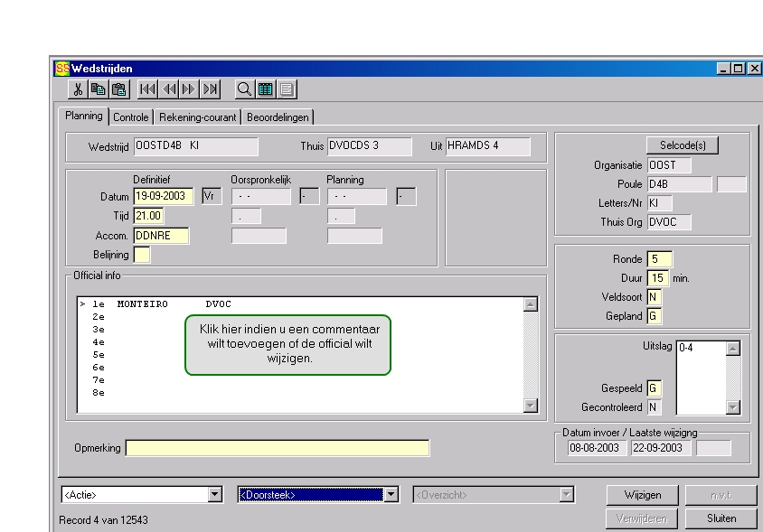Go to the previous record

point(169,89)
